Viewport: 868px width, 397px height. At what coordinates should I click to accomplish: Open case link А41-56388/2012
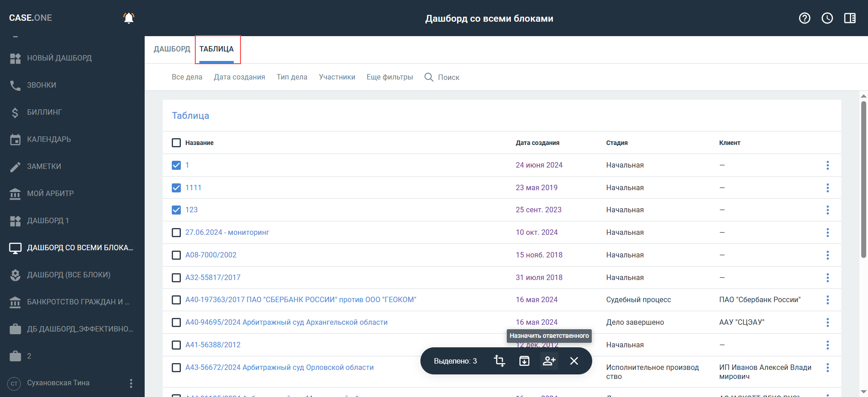click(213, 345)
